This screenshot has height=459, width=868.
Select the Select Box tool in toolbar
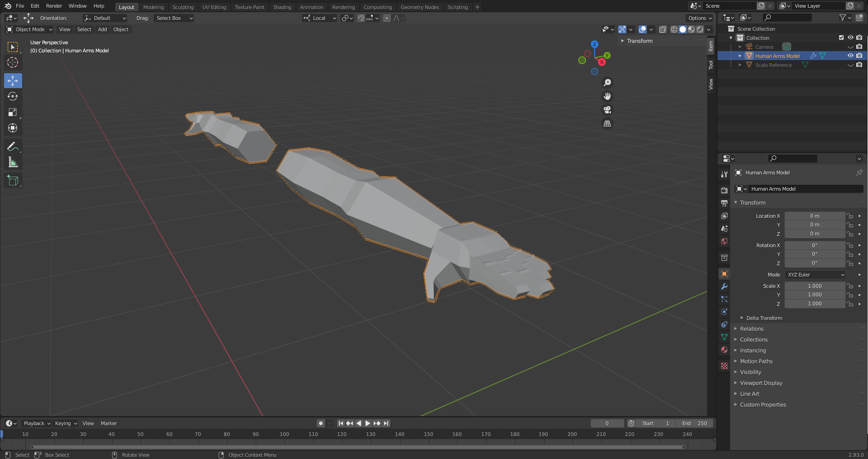[13, 47]
